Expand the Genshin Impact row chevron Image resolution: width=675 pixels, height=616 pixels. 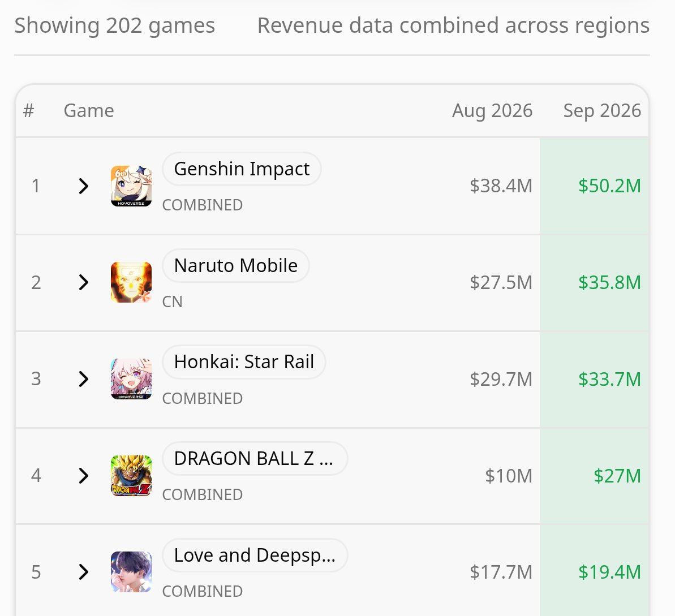click(84, 186)
